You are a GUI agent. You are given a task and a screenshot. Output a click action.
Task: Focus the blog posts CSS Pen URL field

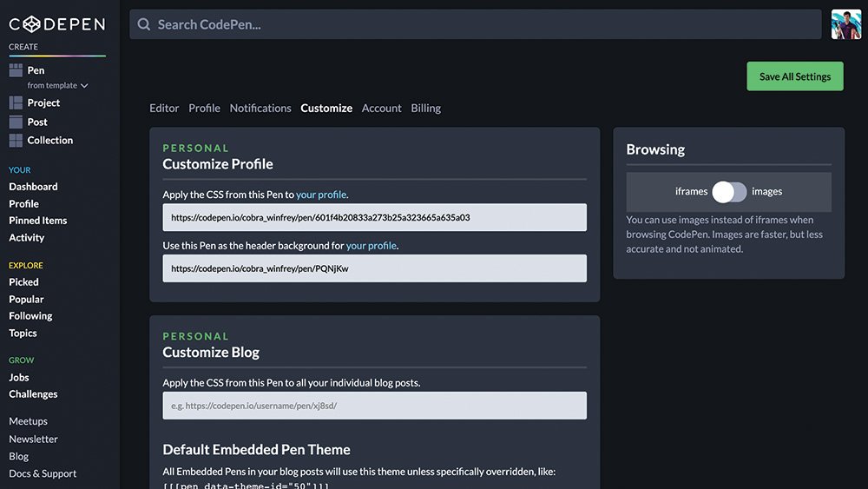coord(375,406)
